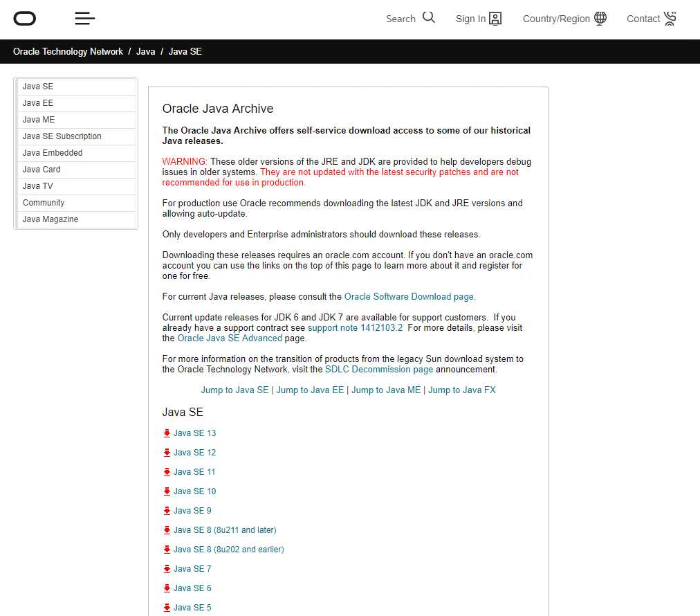Viewport: 700px width, 616px height.
Task: Open Community sidebar item
Action: click(76, 203)
